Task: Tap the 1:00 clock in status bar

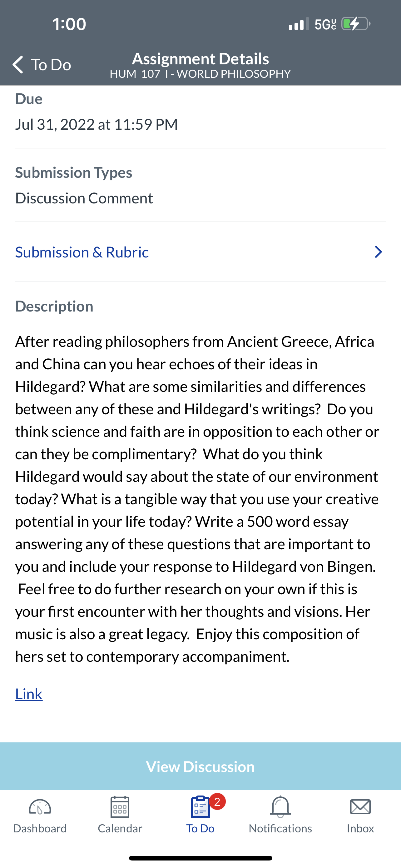Action: point(69,24)
